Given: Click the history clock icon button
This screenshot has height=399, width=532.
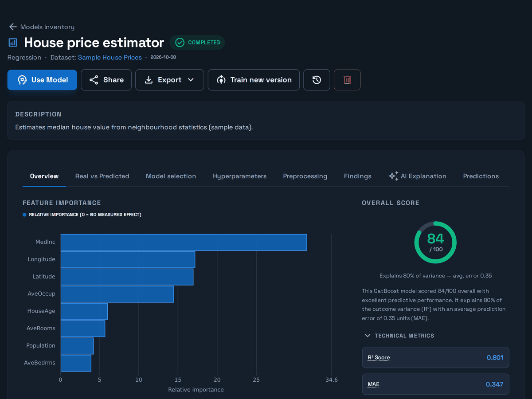Looking at the screenshot, I should [x=317, y=80].
